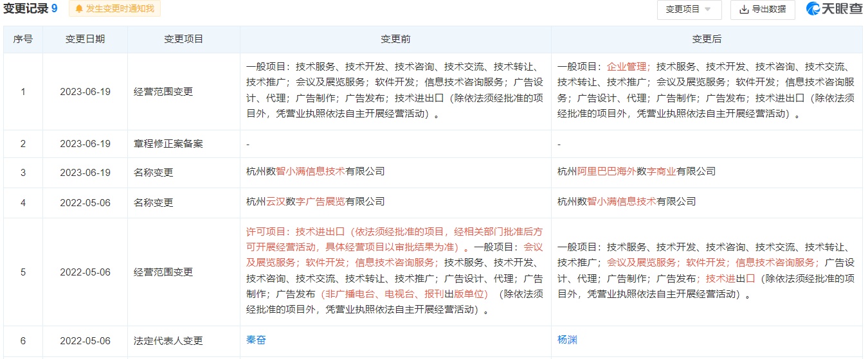Click the 2023-06-19 date in row 2
The width and height of the screenshot is (868, 359).
pyautogui.click(x=85, y=144)
